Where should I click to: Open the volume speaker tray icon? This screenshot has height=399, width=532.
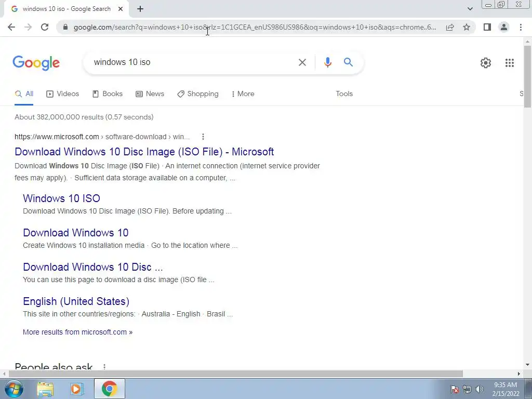(x=480, y=389)
